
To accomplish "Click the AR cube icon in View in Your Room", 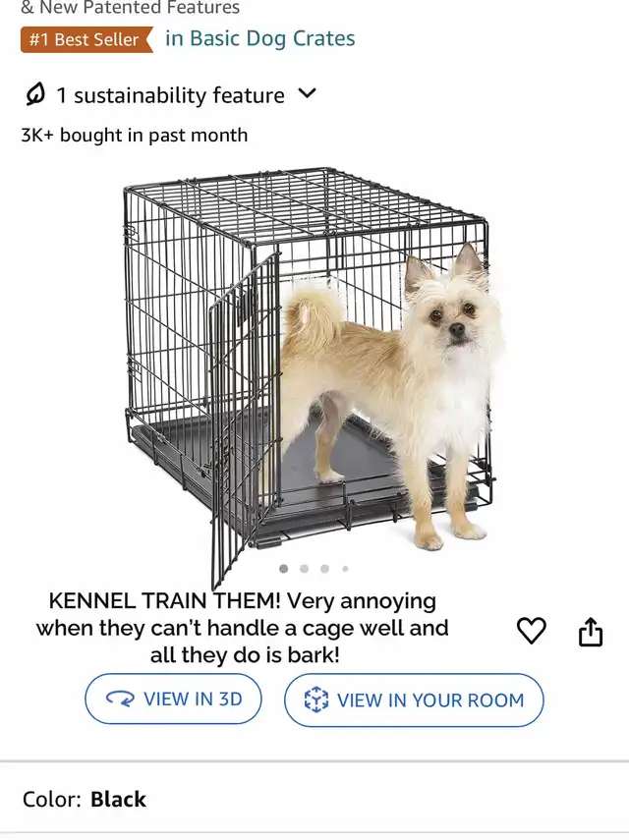I will point(316,700).
